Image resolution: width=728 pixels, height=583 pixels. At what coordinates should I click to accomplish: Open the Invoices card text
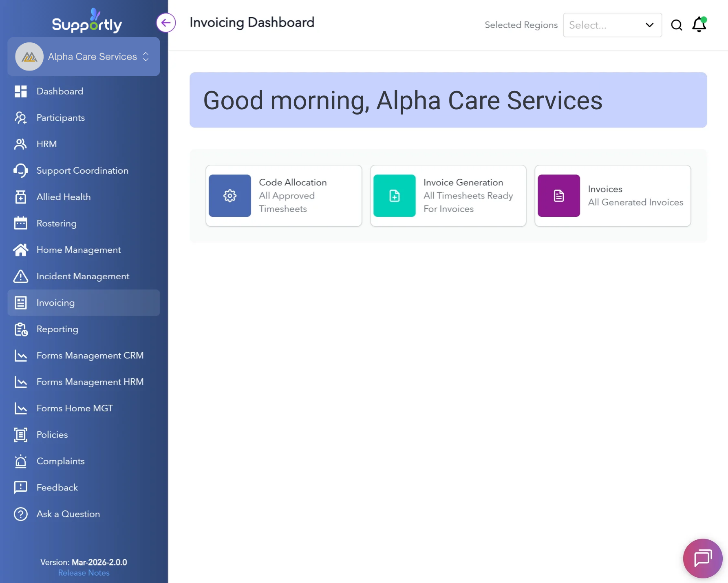[635, 196]
